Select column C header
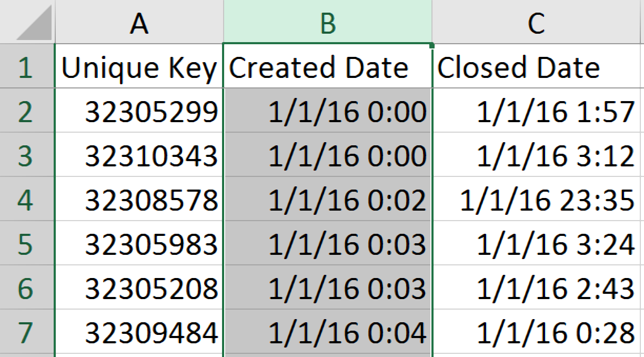The width and height of the screenshot is (644, 357). click(538, 22)
